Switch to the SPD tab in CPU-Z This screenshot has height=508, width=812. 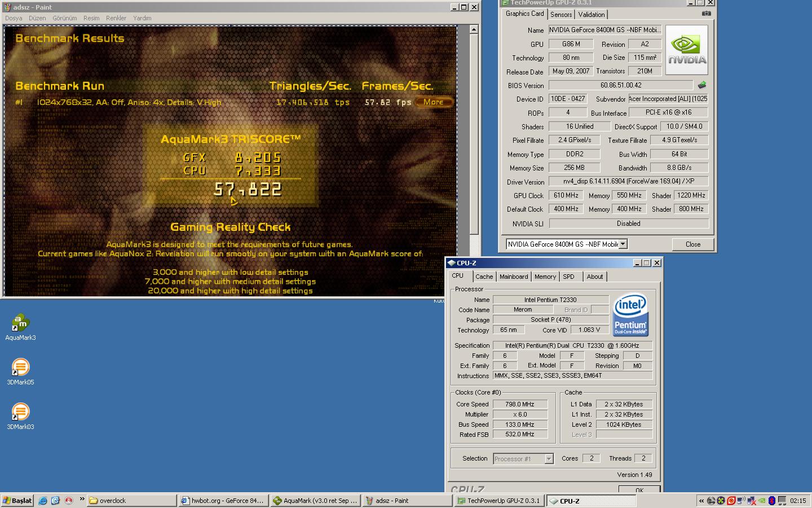click(569, 277)
